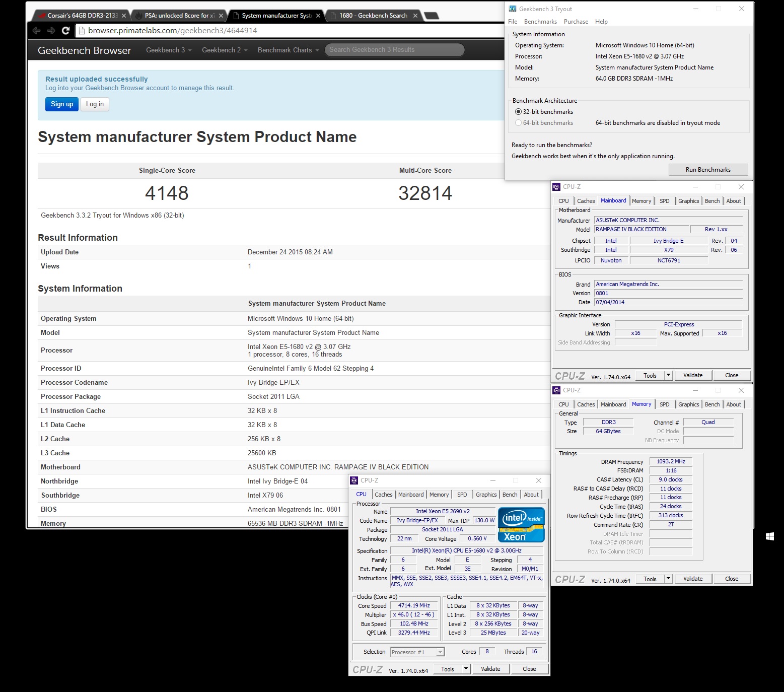Image resolution: width=784 pixels, height=692 pixels.
Task: Open Bench tab in CPU-Z Memory window
Action: (x=712, y=404)
